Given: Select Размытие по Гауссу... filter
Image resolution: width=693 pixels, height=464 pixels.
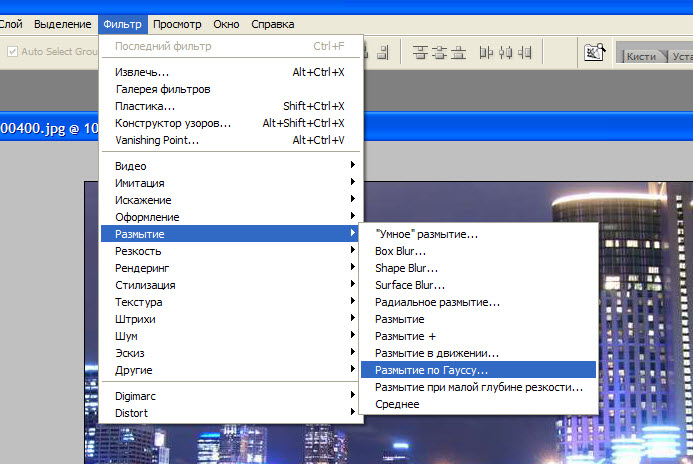Looking at the screenshot, I should (478, 370).
